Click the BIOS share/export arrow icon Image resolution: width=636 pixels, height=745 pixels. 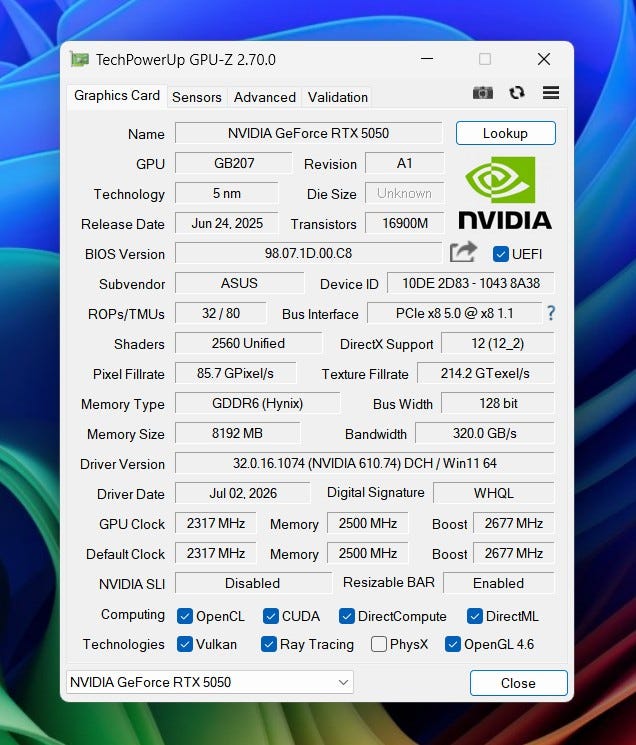(463, 252)
